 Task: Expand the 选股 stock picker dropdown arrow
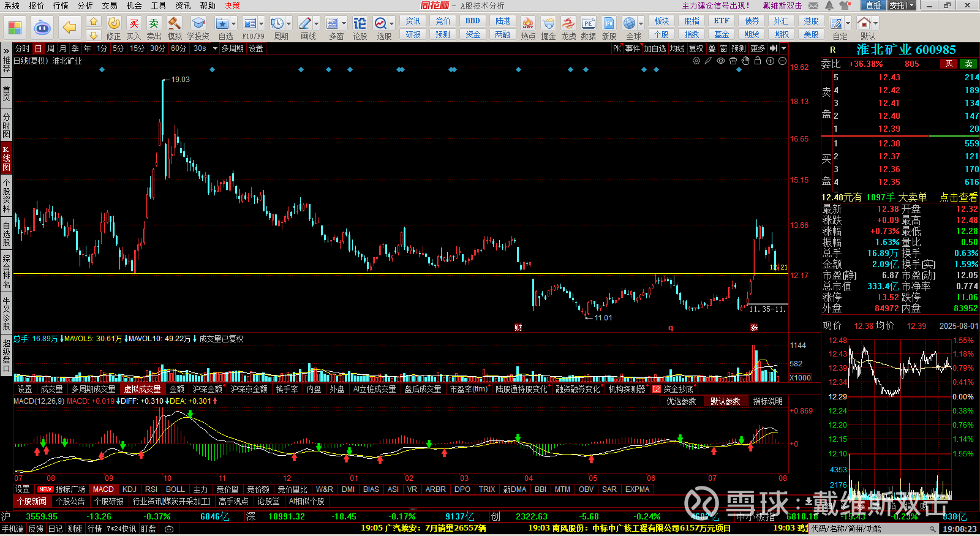tap(392, 23)
